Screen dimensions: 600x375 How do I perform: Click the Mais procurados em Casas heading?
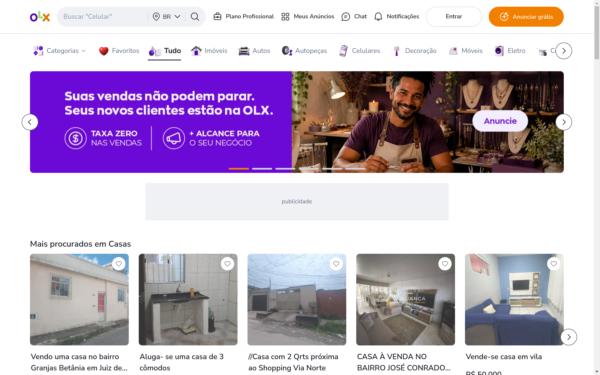(80, 244)
